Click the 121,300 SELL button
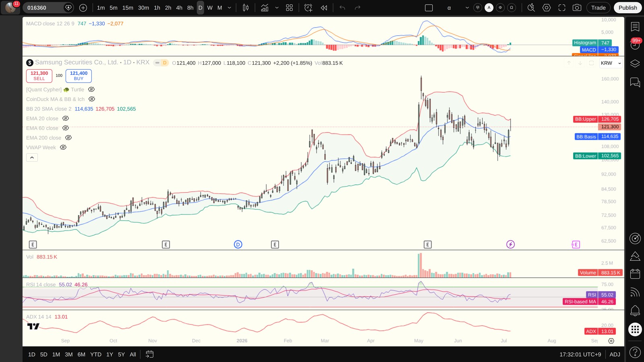644x362 pixels. [39, 76]
